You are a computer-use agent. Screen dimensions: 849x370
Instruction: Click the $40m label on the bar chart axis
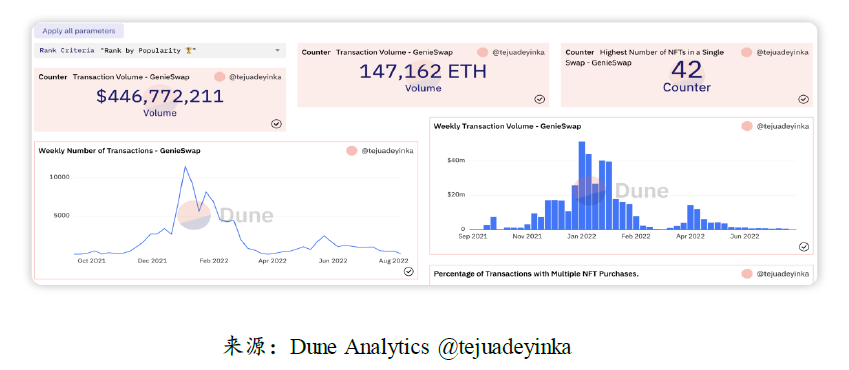pos(456,160)
